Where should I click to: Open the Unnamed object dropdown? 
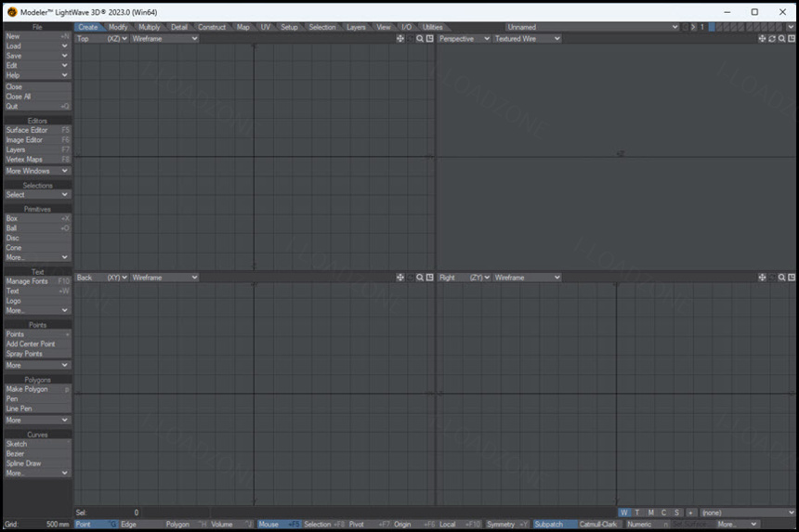[x=592, y=27]
